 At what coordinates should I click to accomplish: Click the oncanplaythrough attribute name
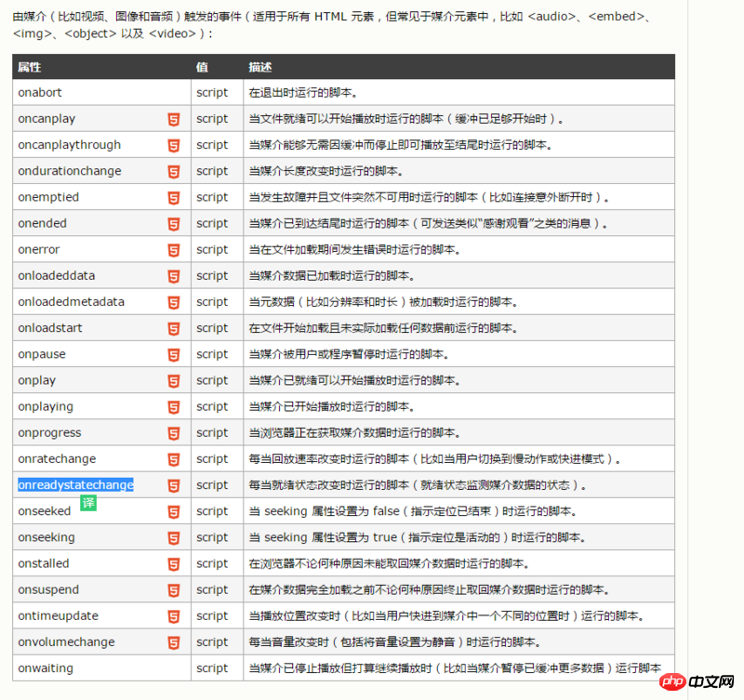(x=69, y=145)
